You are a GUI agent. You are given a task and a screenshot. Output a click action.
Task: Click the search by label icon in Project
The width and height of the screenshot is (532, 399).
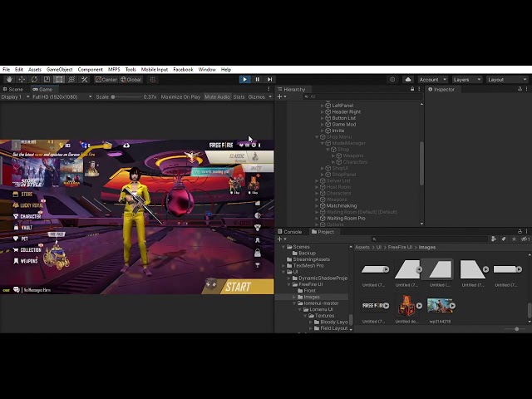click(504, 239)
